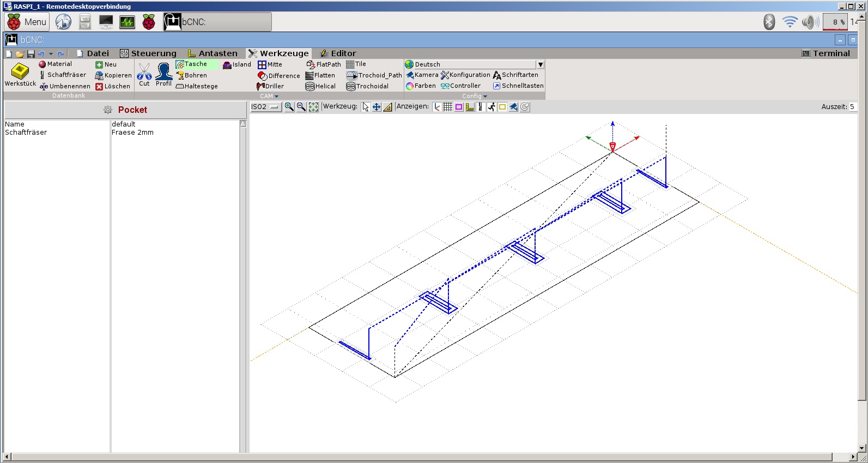Select the Mitte center tool
868x463 pixels.
tap(270, 64)
